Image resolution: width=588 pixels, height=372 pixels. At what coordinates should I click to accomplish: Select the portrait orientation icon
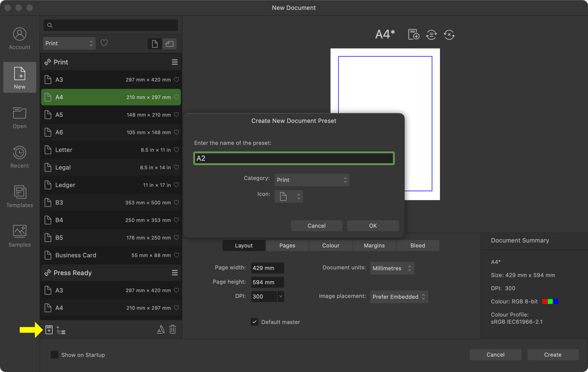tap(155, 44)
